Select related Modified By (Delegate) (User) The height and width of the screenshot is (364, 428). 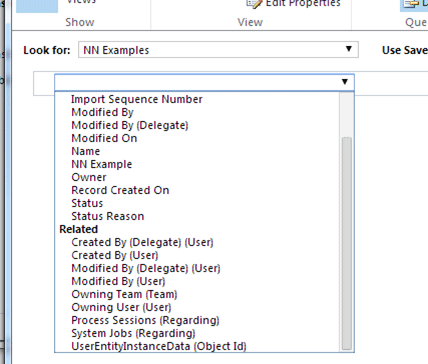pyautogui.click(x=146, y=268)
